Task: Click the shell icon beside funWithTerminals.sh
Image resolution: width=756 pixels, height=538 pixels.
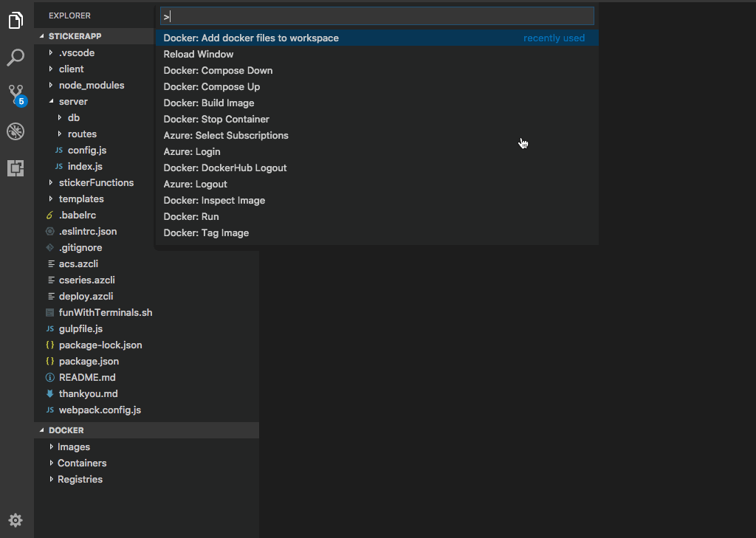Action: pyautogui.click(x=49, y=313)
